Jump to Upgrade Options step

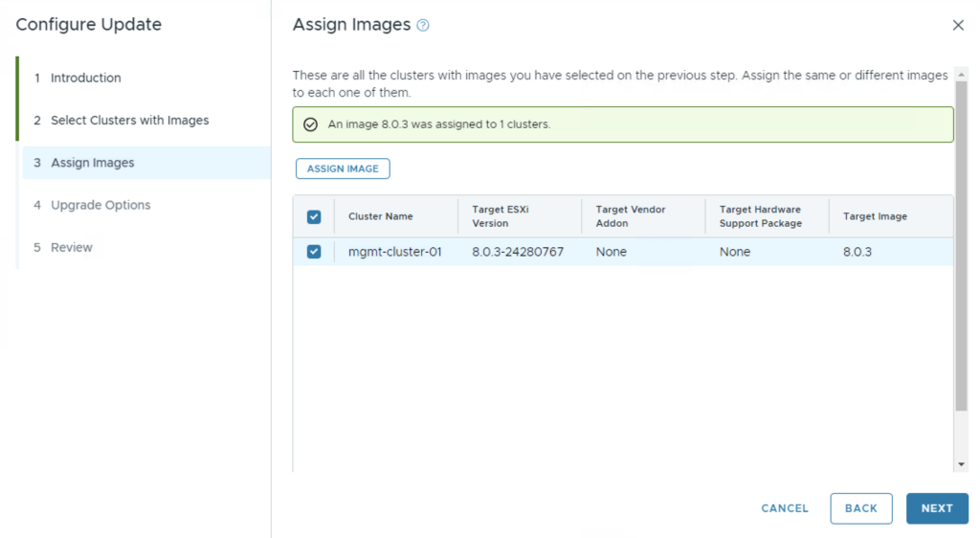point(100,205)
